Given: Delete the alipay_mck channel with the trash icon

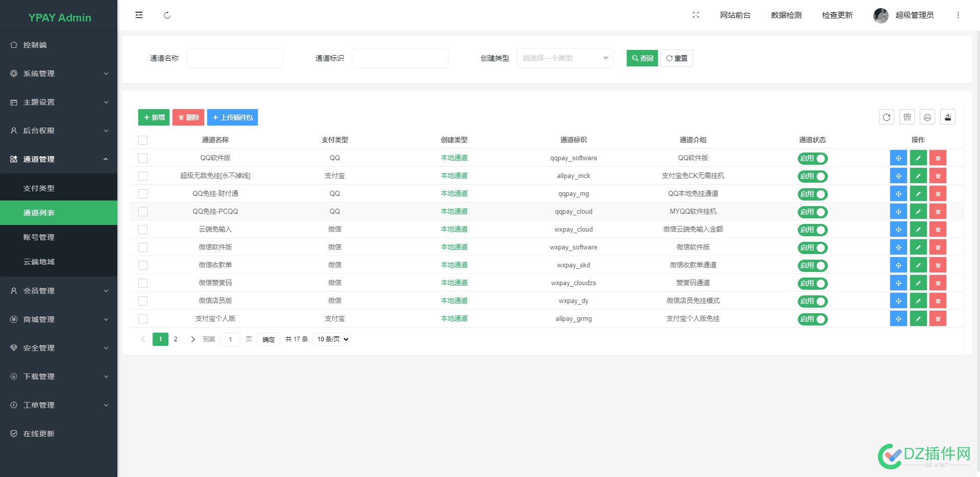Looking at the screenshot, I should [x=938, y=176].
